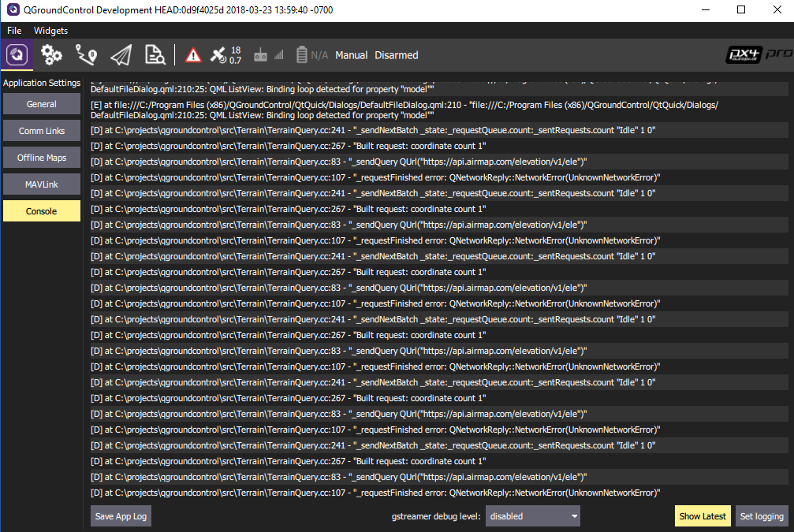794x532 pixels.
Task: Click the 0.7 HDOP value
Action: coord(236,60)
